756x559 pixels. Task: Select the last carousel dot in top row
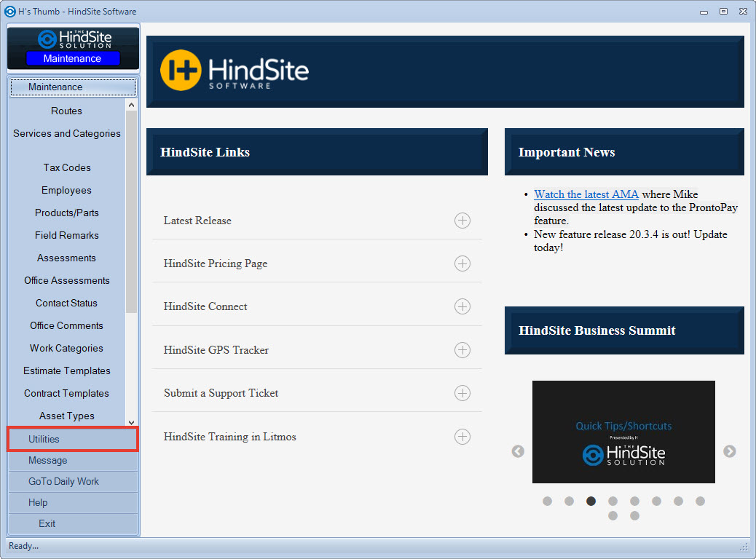700,501
